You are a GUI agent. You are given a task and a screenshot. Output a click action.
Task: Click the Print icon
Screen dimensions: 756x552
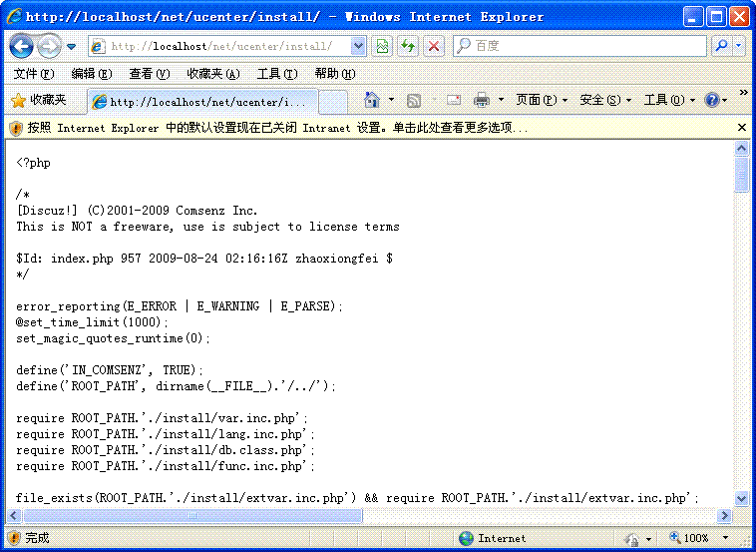point(481,100)
